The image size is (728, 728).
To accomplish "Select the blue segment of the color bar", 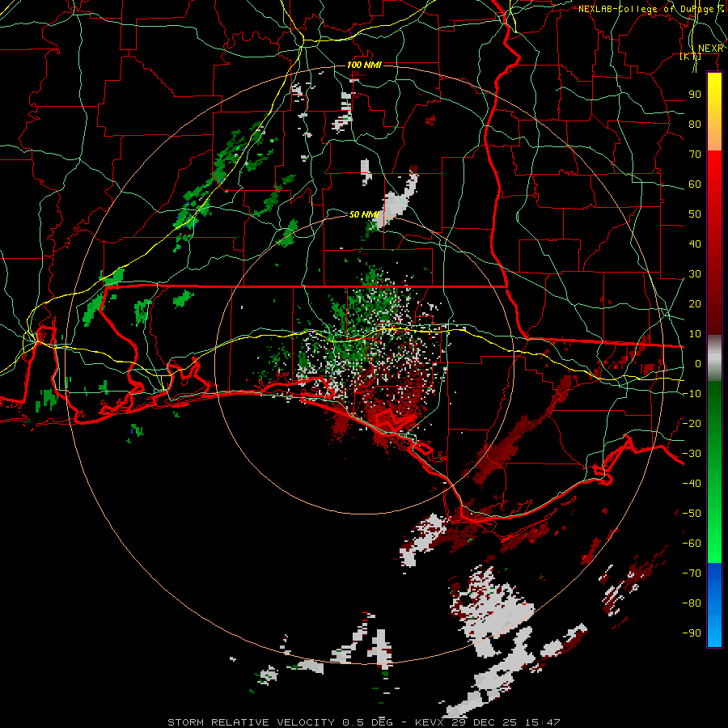I will click(714, 605).
